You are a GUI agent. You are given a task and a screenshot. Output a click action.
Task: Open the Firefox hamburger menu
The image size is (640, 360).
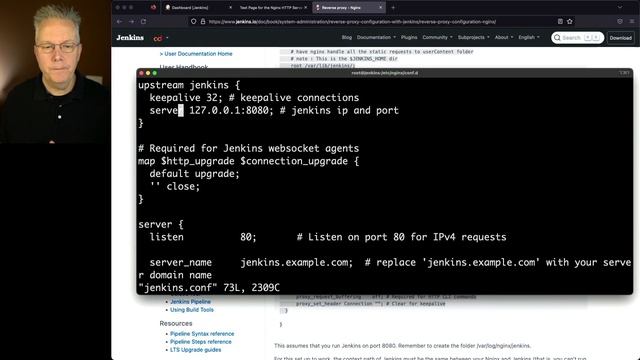[x=631, y=22]
